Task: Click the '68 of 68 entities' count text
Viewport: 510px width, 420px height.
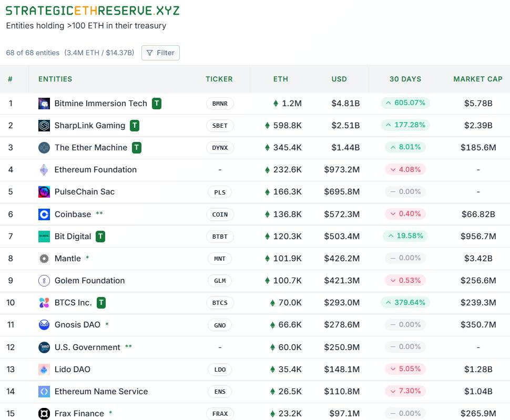Action: (x=33, y=53)
